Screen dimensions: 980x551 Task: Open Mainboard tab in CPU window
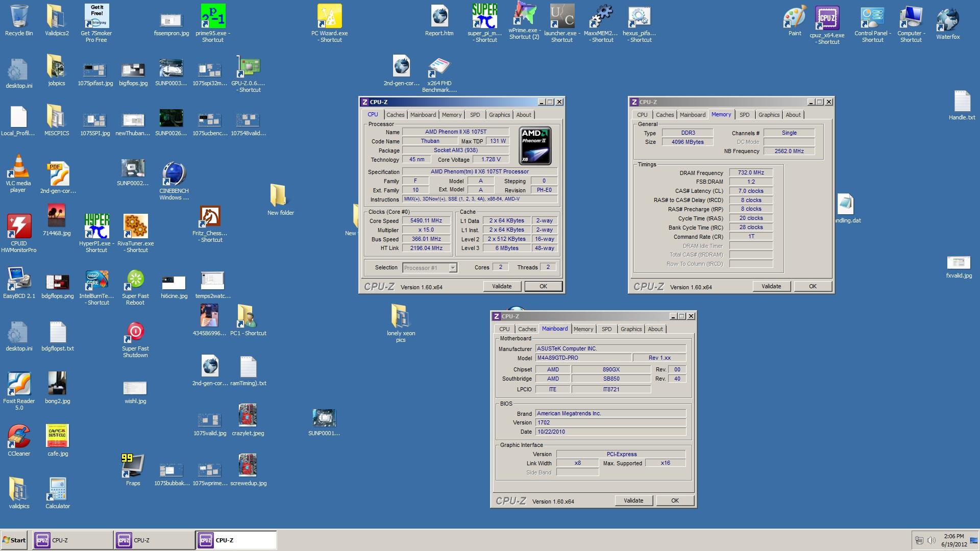[x=423, y=115]
